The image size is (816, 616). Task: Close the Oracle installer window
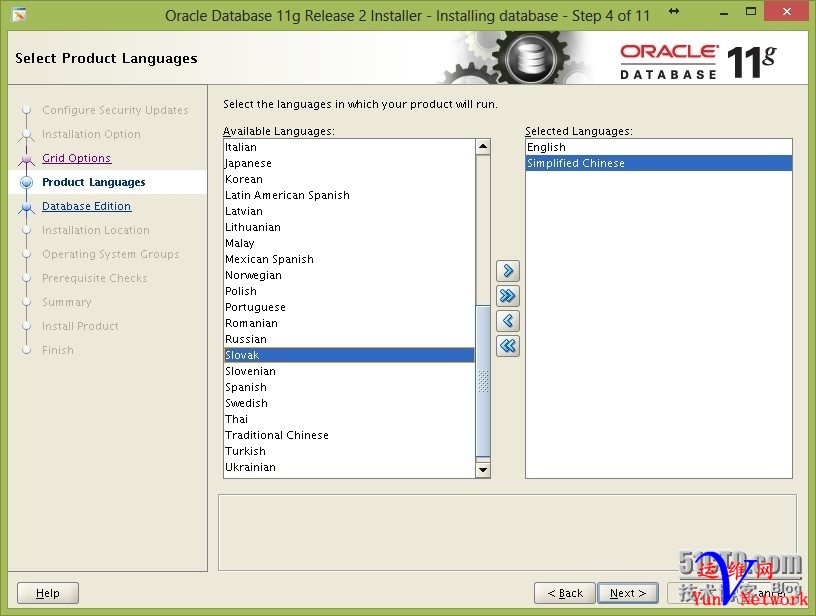coord(786,11)
